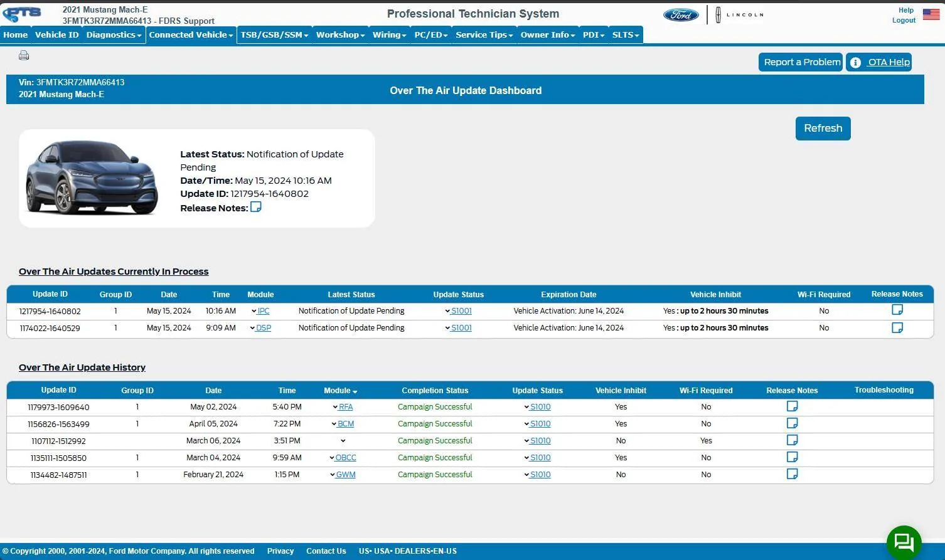
Task: Open release notes for update 1134482-1487511
Action: coord(793,474)
